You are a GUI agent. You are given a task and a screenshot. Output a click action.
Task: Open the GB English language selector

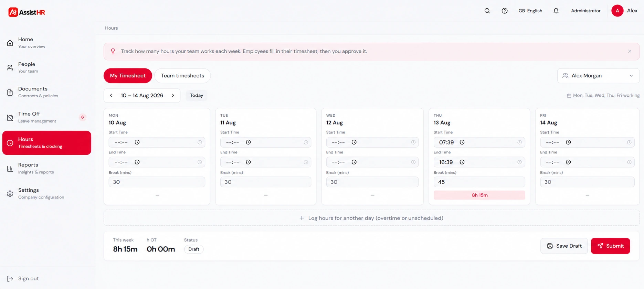(x=530, y=11)
